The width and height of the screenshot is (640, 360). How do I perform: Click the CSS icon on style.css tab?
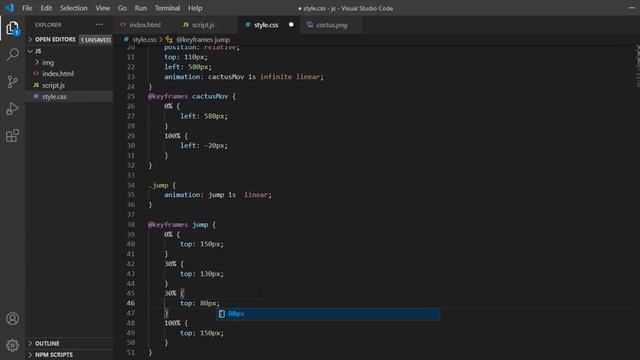point(248,25)
